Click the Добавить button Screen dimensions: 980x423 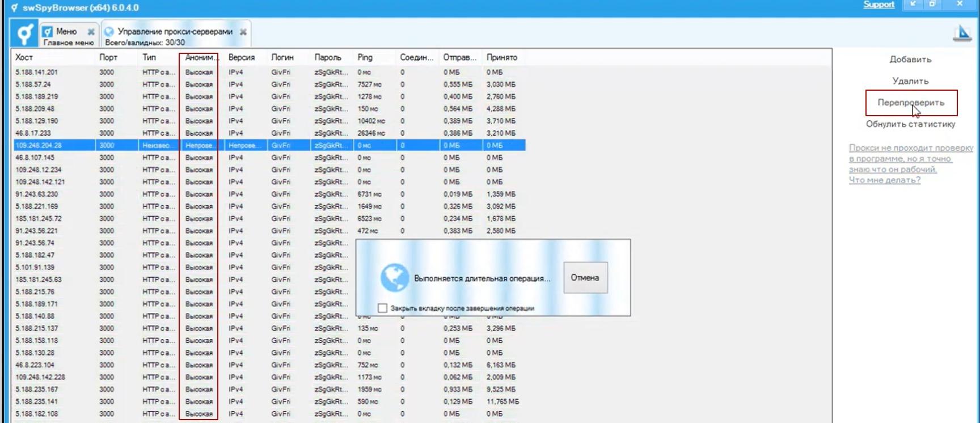point(910,59)
